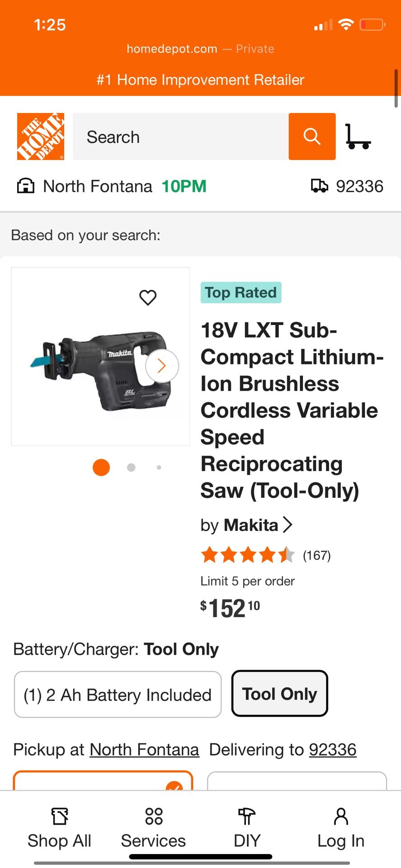Open reviews via the "(167)" link
Screen dimensions: 401x868
(317, 555)
